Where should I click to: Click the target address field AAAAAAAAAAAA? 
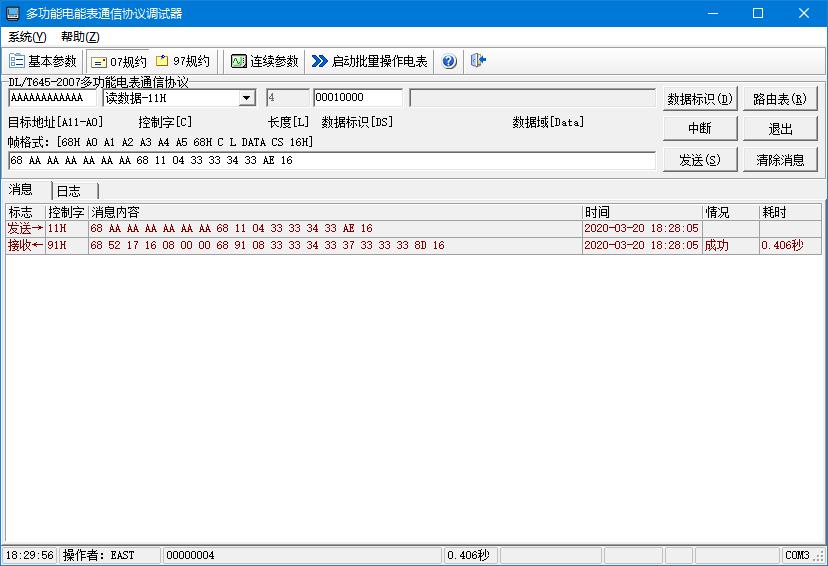point(52,98)
